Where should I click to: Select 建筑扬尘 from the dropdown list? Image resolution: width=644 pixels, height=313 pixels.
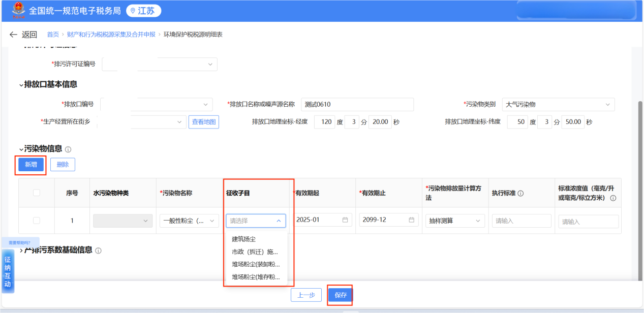coord(244,239)
